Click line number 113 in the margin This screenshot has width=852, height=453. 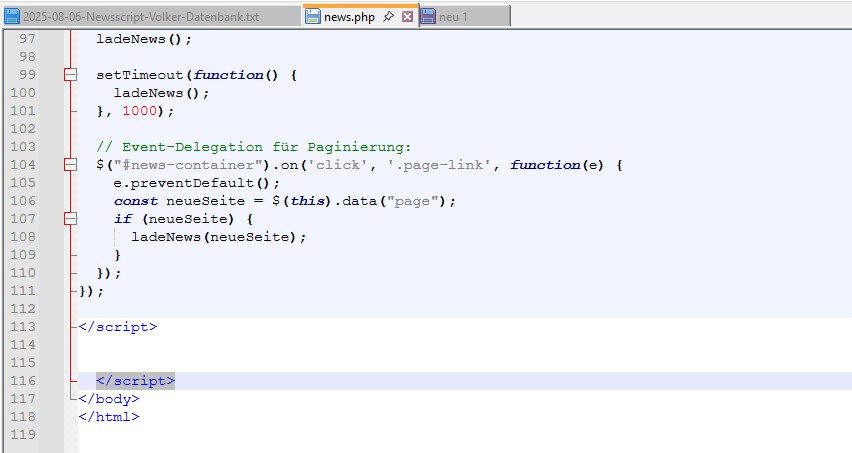coord(22,327)
